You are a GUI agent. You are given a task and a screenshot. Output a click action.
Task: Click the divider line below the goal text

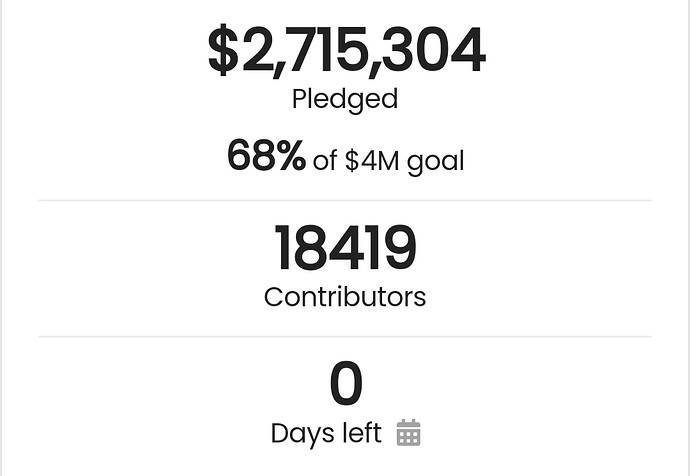345,200
